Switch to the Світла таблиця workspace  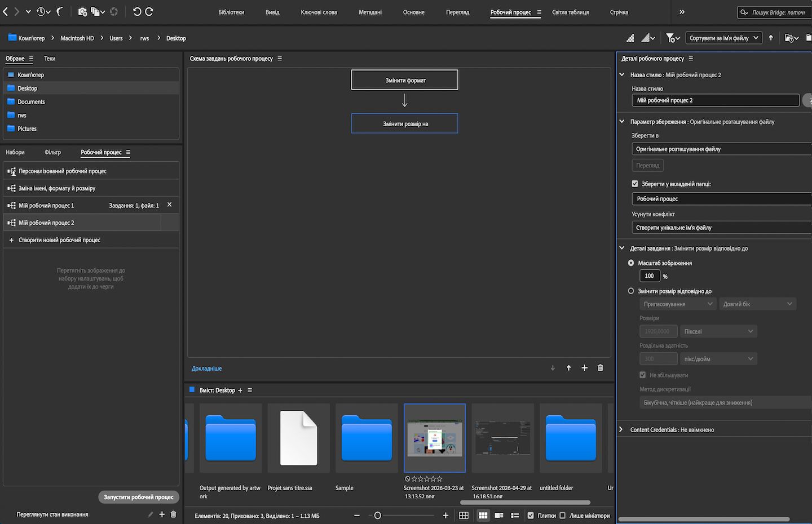pos(571,12)
